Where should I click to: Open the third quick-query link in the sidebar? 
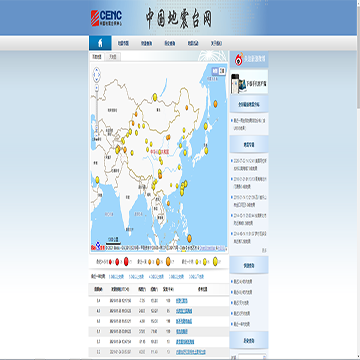(241, 303)
